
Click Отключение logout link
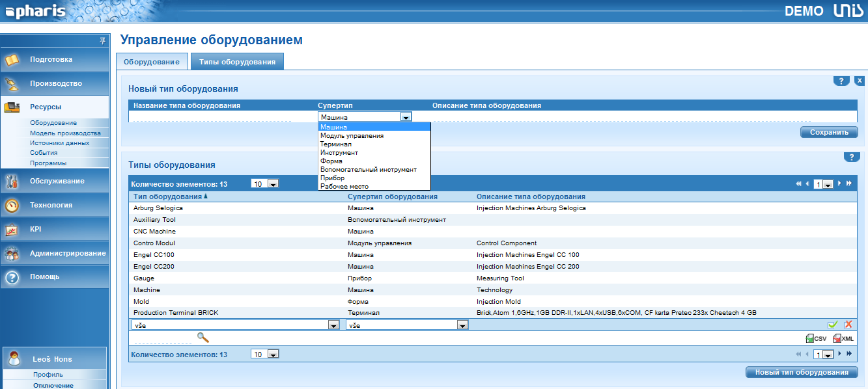coord(53,385)
